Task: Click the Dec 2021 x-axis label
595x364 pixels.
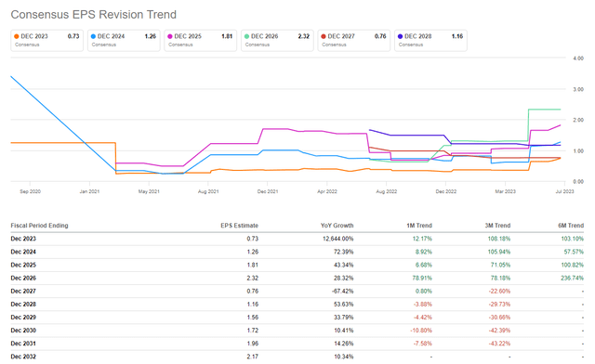Action: (268, 191)
